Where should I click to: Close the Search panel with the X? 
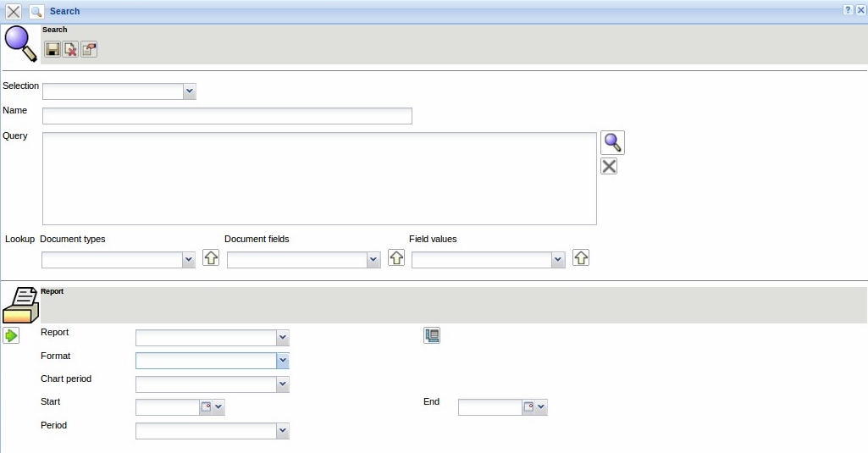click(14, 11)
